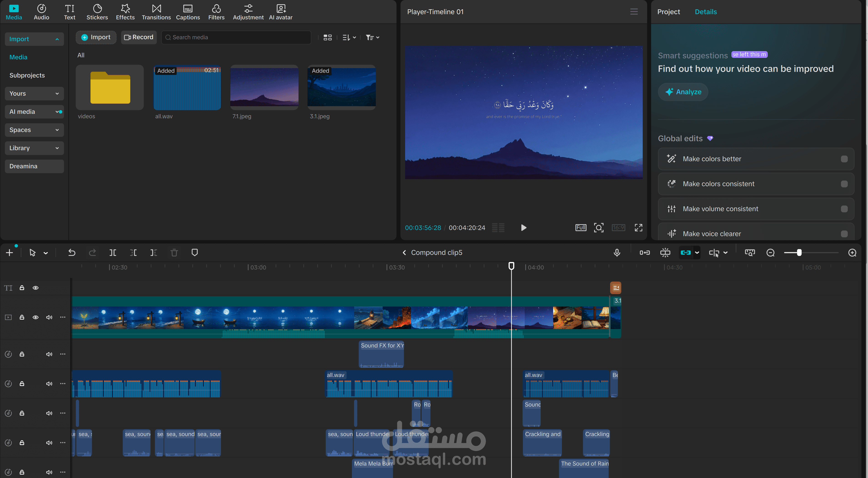Image resolution: width=868 pixels, height=478 pixels.
Task: Click the Record button
Action: 138,37
